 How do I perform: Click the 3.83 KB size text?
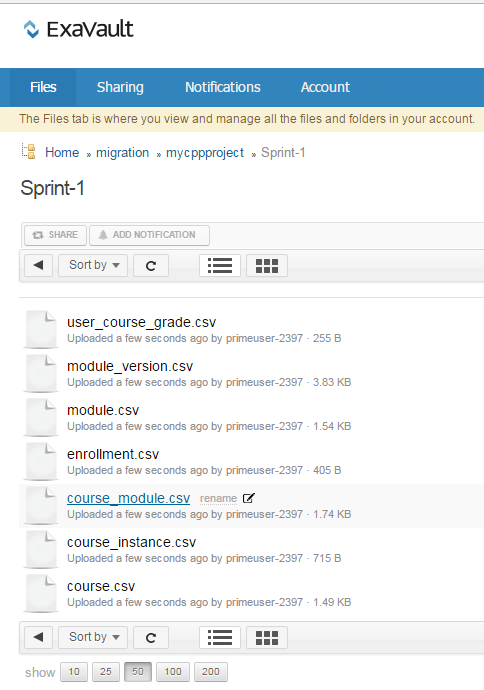pos(332,382)
